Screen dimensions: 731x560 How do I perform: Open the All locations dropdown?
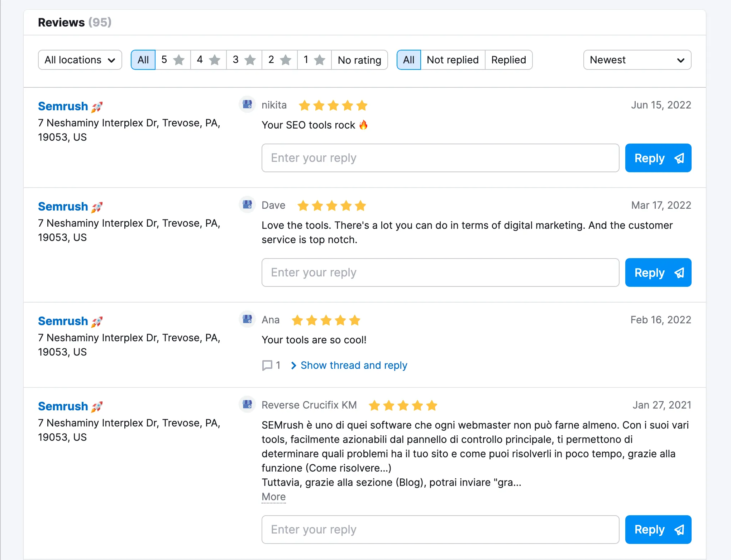(80, 60)
